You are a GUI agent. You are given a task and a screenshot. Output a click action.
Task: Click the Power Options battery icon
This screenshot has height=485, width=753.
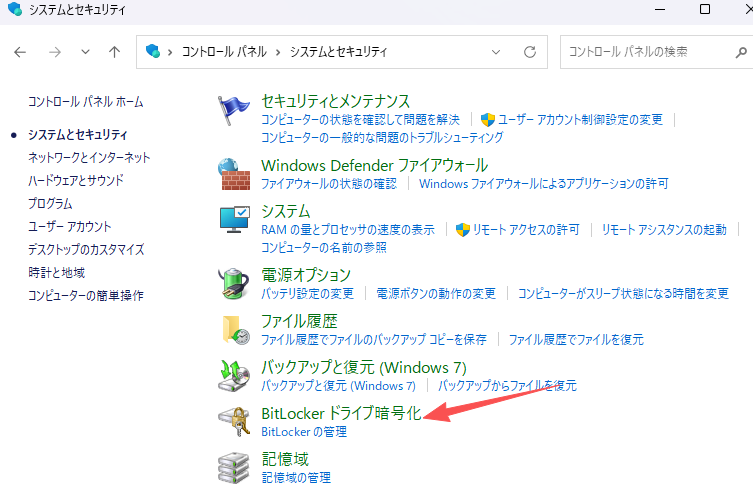(x=234, y=283)
